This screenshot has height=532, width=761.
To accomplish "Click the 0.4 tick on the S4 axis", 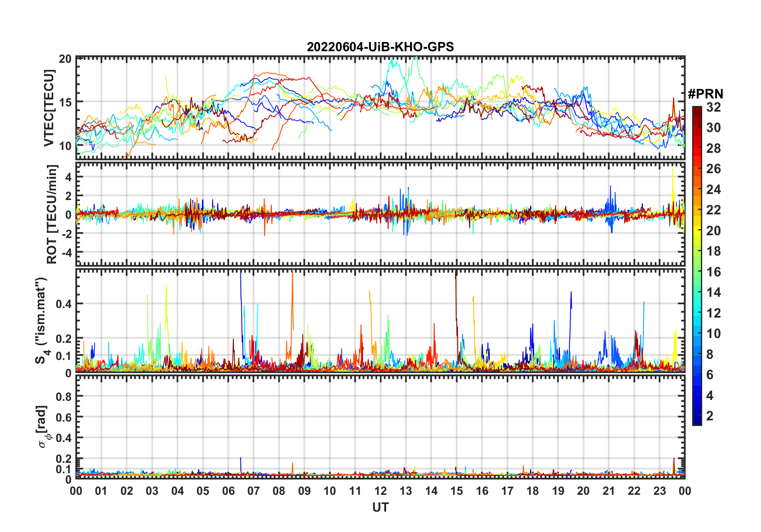I will coord(64,304).
